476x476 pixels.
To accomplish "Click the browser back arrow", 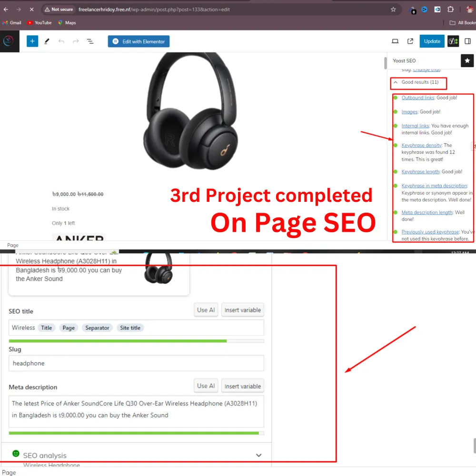I will [6, 10].
